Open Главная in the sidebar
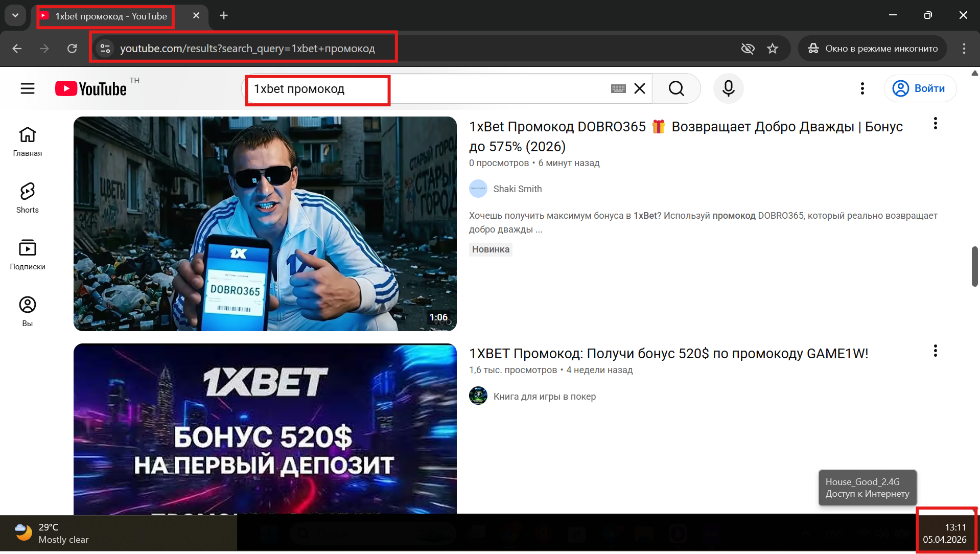The height and width of the screenshot is (554, 980). point(28,142)
